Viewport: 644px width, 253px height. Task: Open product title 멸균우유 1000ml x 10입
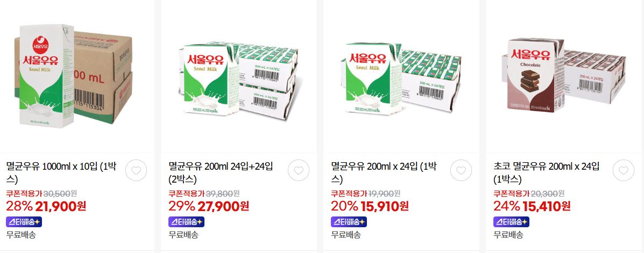pyautogui.click(x=62, y=172)
